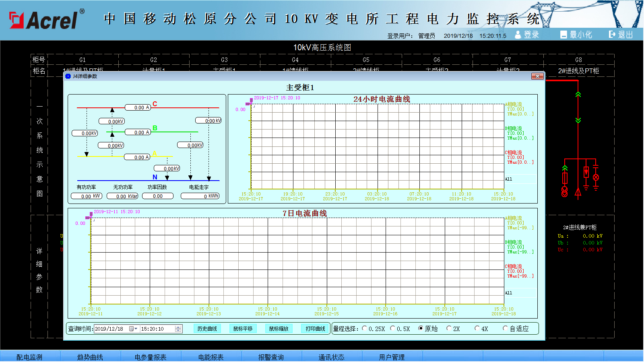Open the 报警查询 menu tab
Screen dimensions: 644x362
[x=271, y=357]
